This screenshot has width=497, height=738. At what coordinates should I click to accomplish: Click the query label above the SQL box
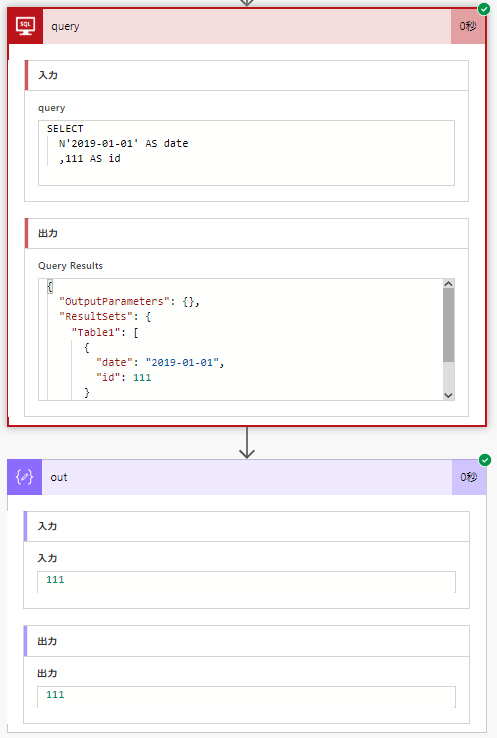51,108
